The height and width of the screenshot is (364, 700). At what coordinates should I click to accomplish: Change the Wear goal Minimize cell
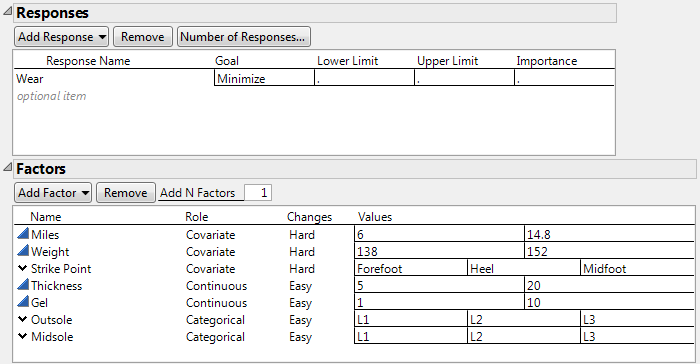264,79
